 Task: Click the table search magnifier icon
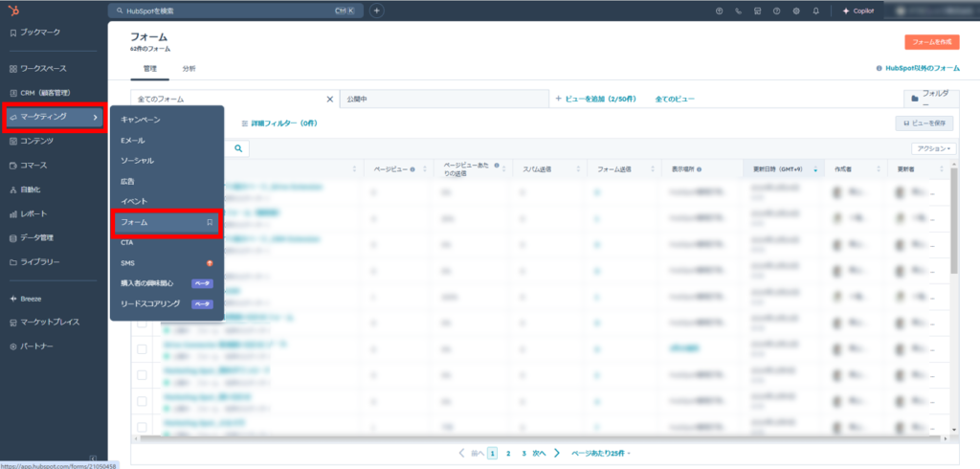point(238,148)
